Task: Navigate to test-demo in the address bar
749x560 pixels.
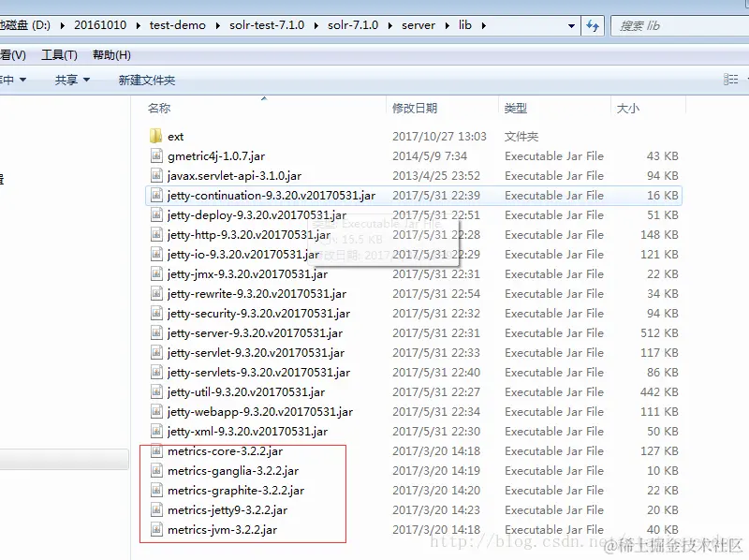Action: tap(177, 25)
